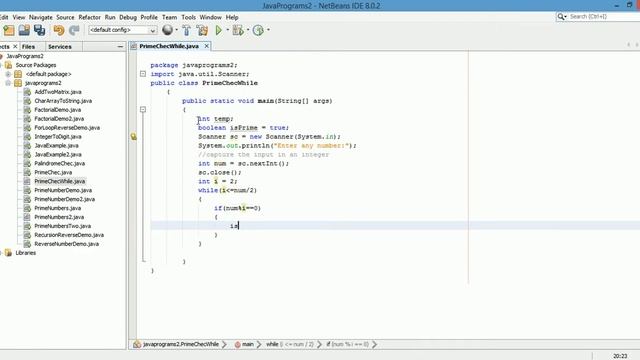Select CharArrayToString.java file
This screenshot has height=360, width=640.
[x=63, y=101]
